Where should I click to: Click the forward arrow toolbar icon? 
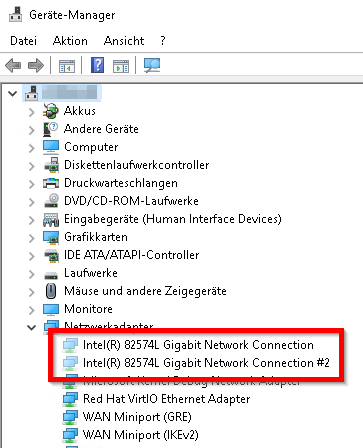pyautogui.click(x=36, y=65)
